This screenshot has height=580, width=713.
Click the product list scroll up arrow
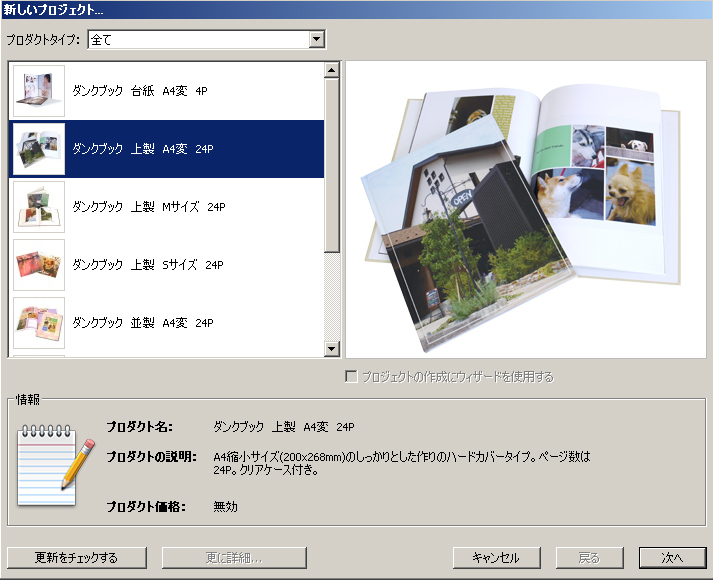coord(331,70)
